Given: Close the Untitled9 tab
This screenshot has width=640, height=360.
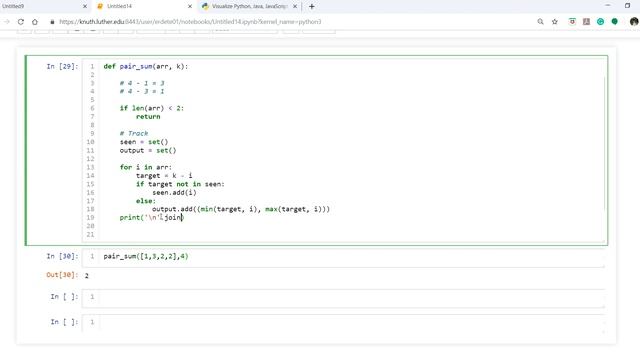Looking at the screenshot, I should pos(85,7).
